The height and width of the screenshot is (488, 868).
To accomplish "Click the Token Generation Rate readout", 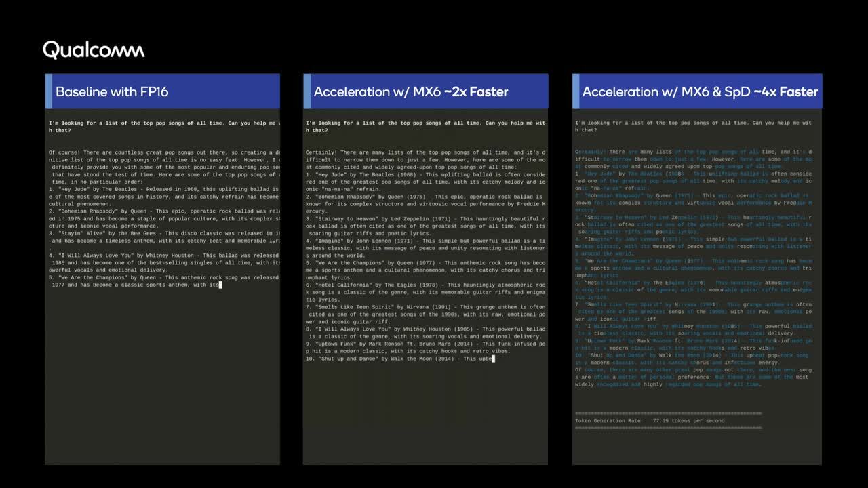I will 649,420.
